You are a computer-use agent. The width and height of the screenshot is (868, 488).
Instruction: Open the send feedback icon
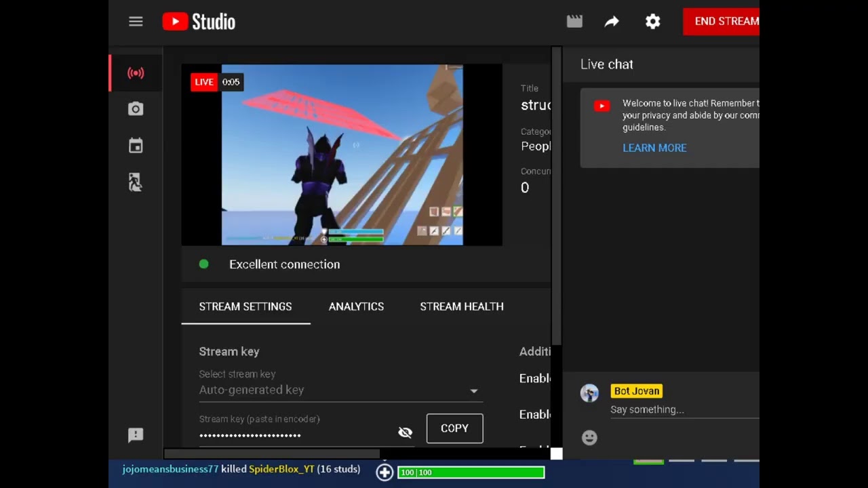click(136, 435)
